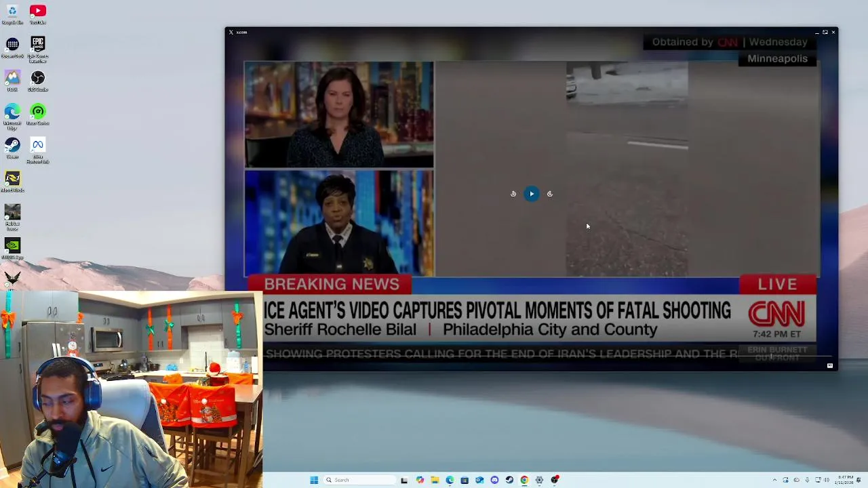This screenshot has width=868, height=488.
Task: Switch to Chrome on the taskbar
Action: click(x=524, y=480)
